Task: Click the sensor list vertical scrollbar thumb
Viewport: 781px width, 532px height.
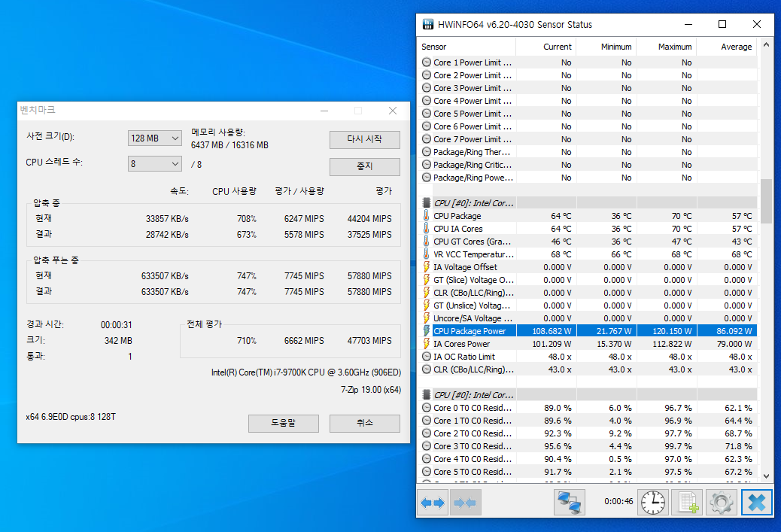Action: tap(766, 201)
